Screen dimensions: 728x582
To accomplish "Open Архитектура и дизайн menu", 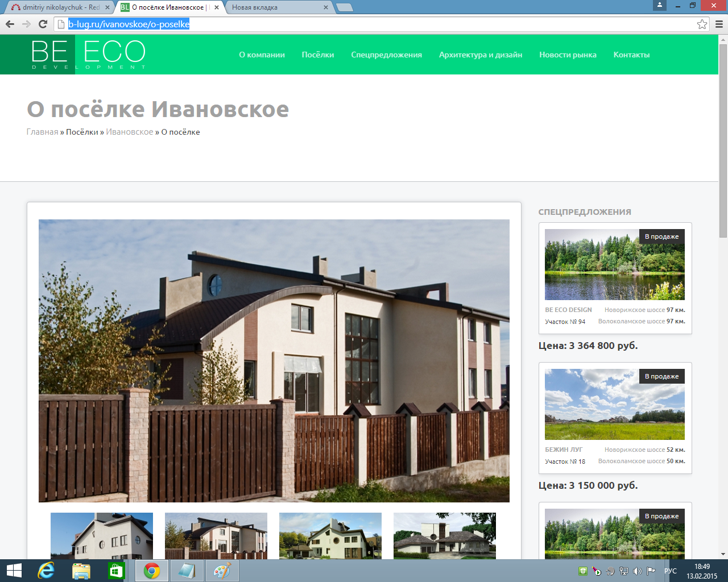I will click(480, 55).
